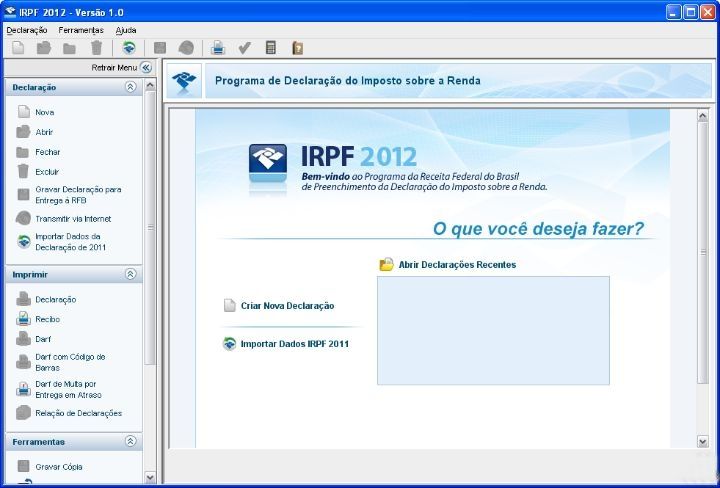Image resolution: width=720 pixels, height=488 pixels.
Task: Select Excluir in the sidebar
Action: (x=38, y=172)
